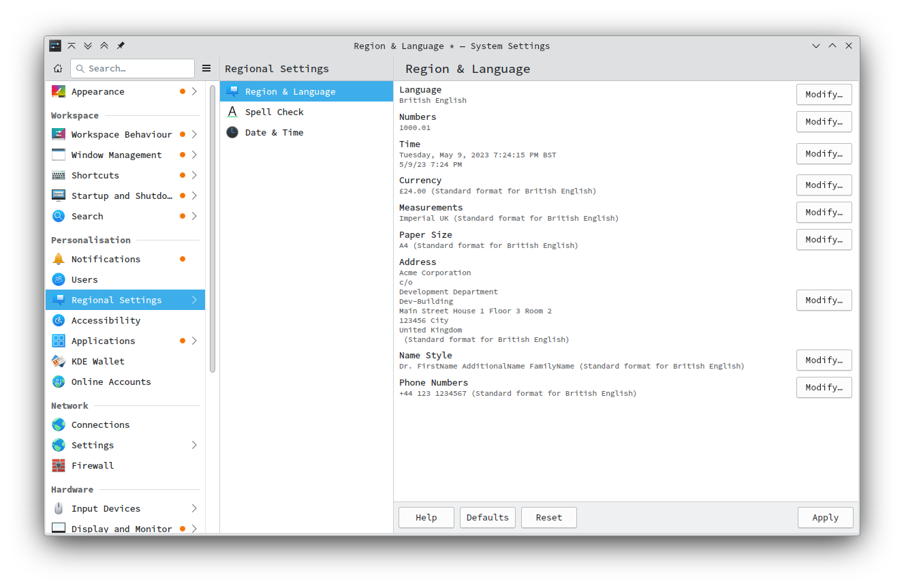
Task: Click the pin window icon in titlebar
Action: tap(121, 46)
